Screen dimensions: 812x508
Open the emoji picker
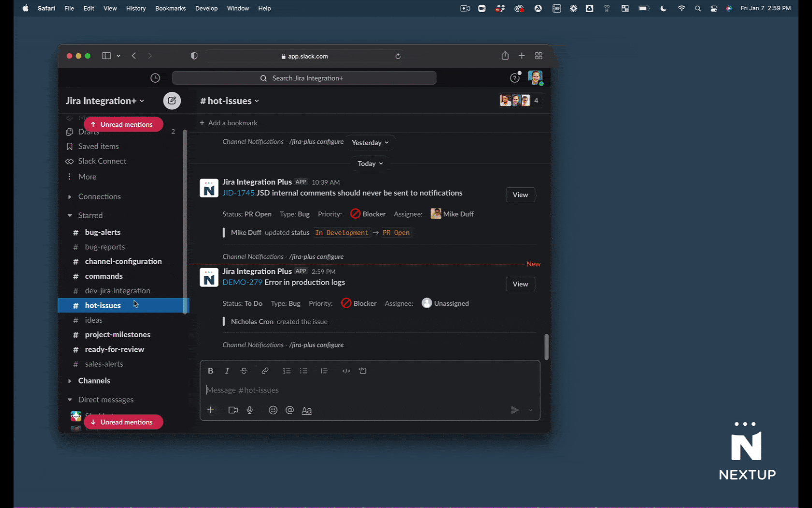pyautogui.click(x=273, y=410)
